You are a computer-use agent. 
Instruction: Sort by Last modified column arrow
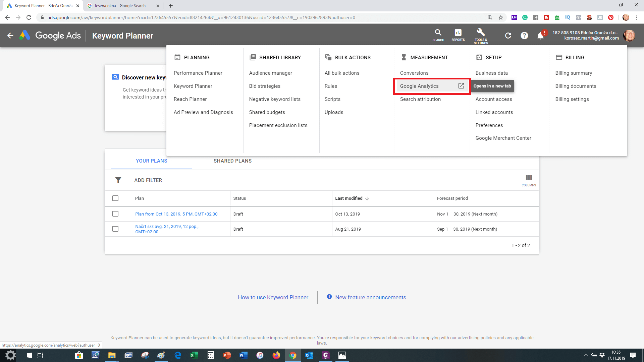coord(367,198)
